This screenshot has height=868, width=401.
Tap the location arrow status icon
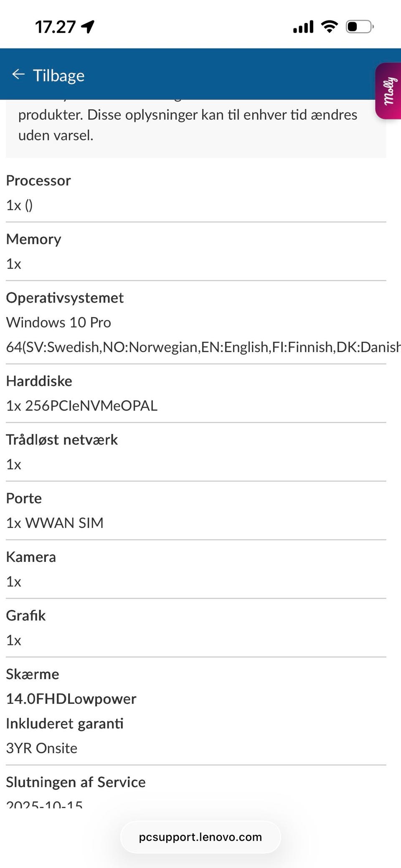tap(88, 27)
